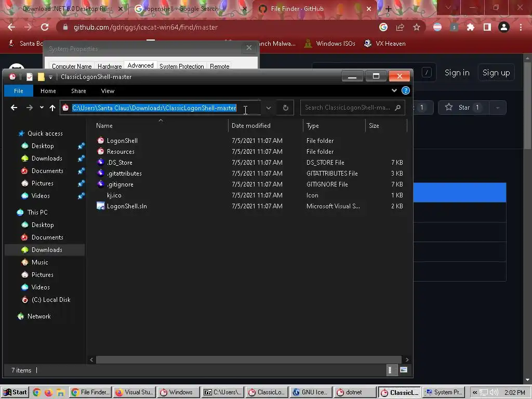The width and height of the screenshot is (532, 399).
Task: Open pinned Downloads under Quick access
Action: [47, 158]
